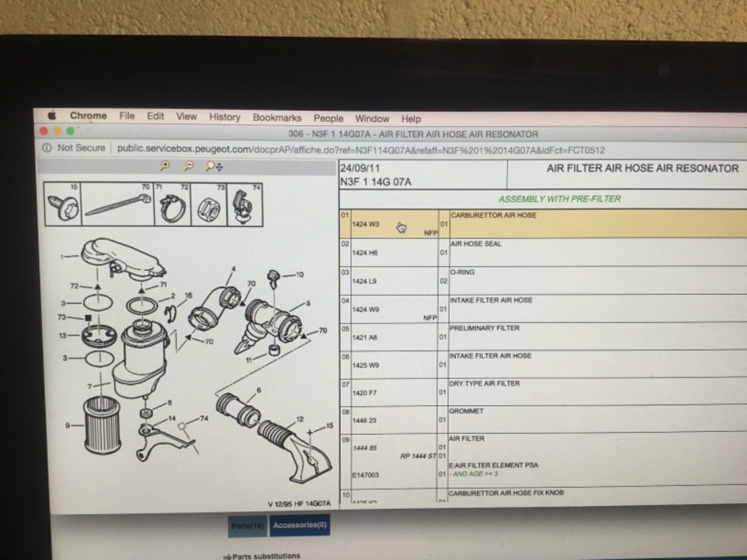
Task: Open the People menu
Action: (x=328, y=119)
